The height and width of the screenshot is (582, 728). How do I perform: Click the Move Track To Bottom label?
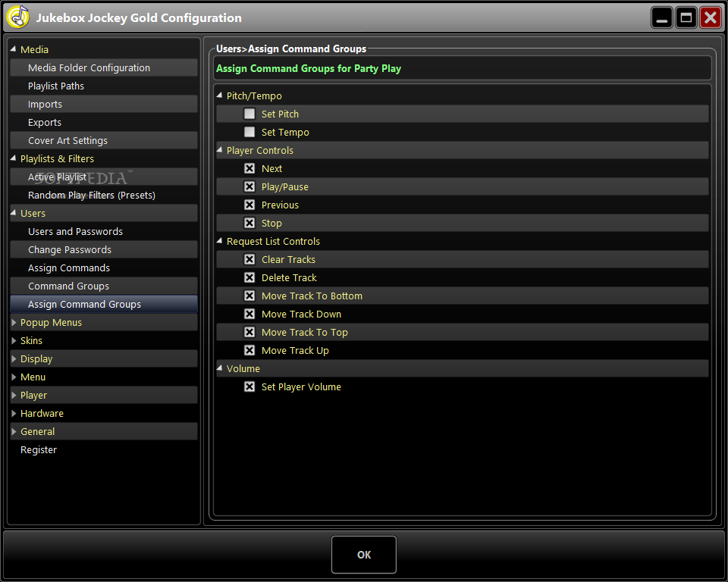312,296
